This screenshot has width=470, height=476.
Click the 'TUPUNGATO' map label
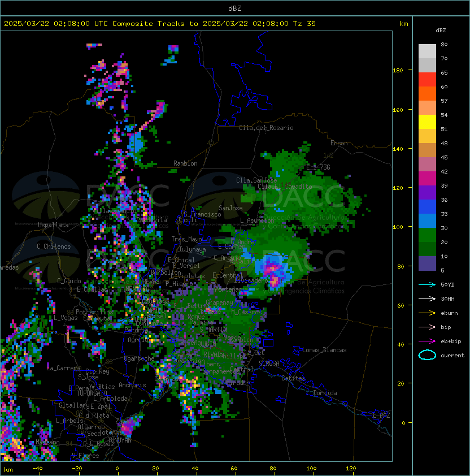pos(92,393)
